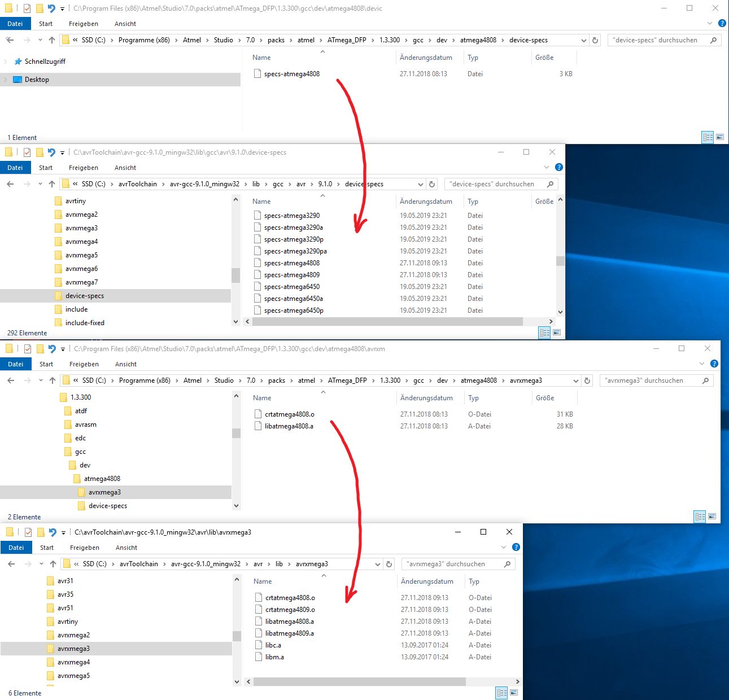Switch top window to large thumbnails view
This screenshot has width=729, height=700.
(720, 137)
